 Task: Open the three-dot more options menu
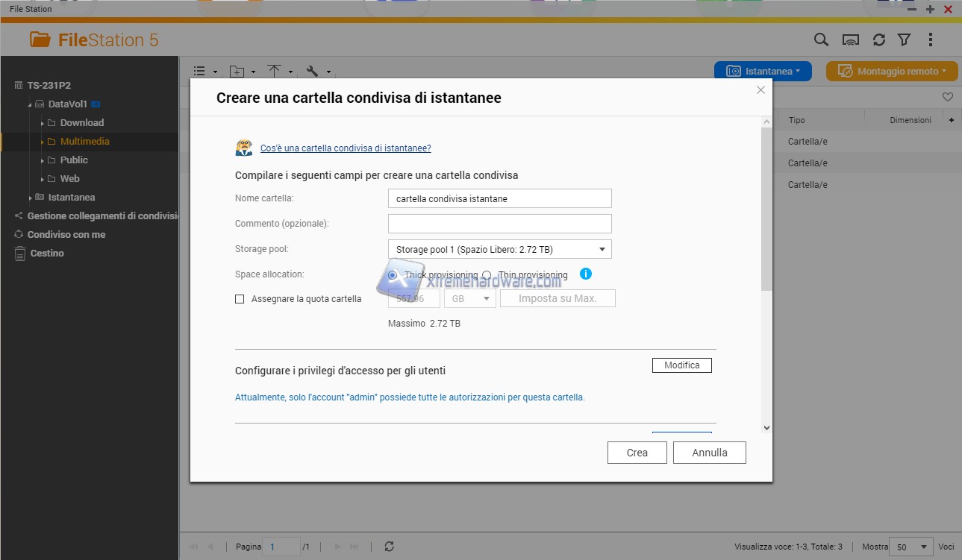pyautogui.click(x=930, y=40)
